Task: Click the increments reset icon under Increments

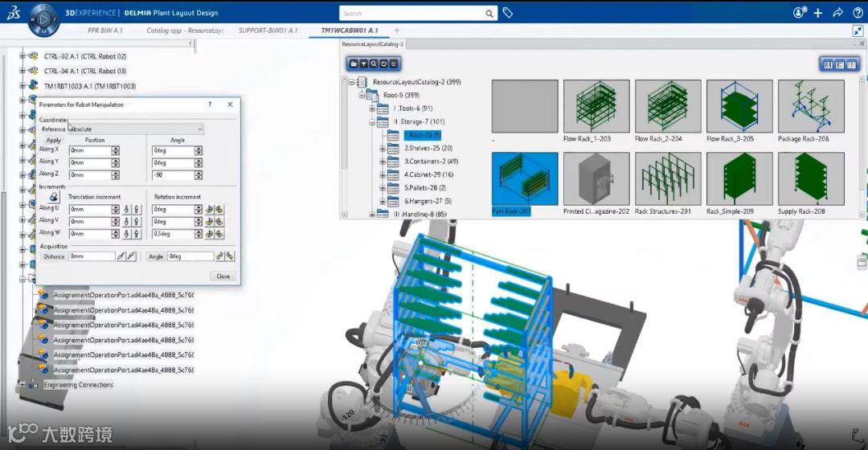Action: (53, 197)
